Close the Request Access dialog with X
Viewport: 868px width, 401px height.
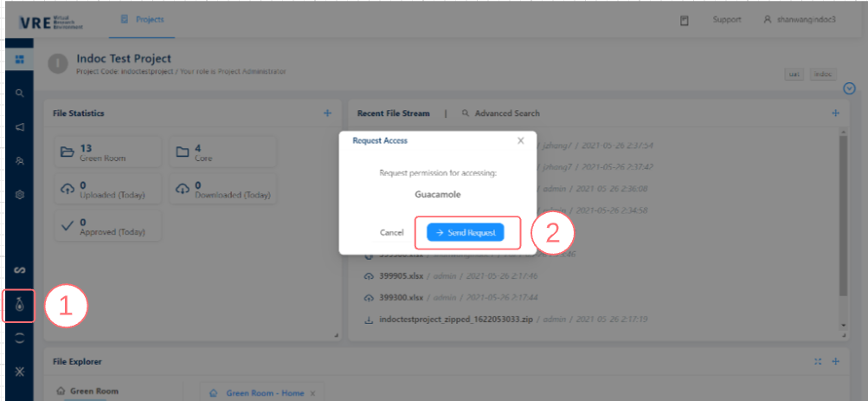tap(520, 140)
